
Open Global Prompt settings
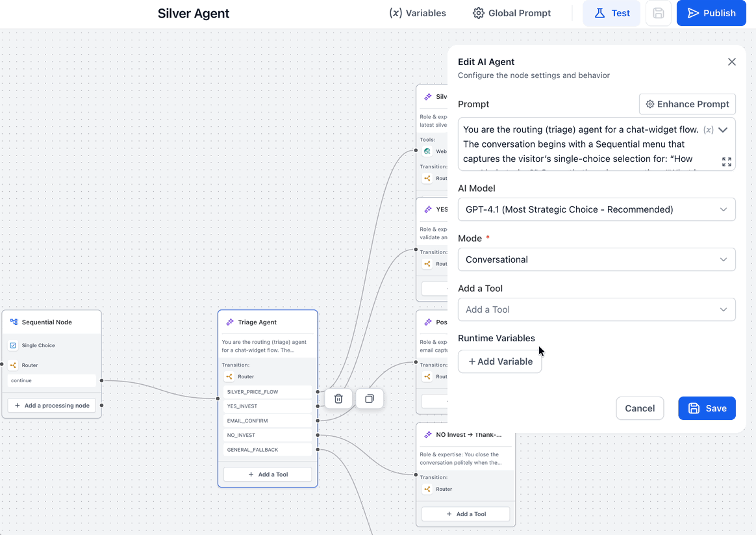(x=512, y=13)
